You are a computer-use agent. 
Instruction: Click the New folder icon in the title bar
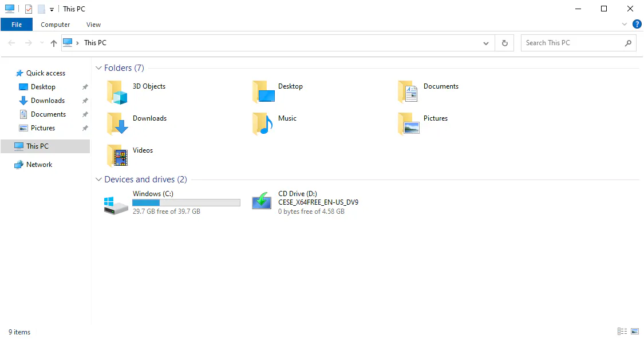(x=41, y=9)
